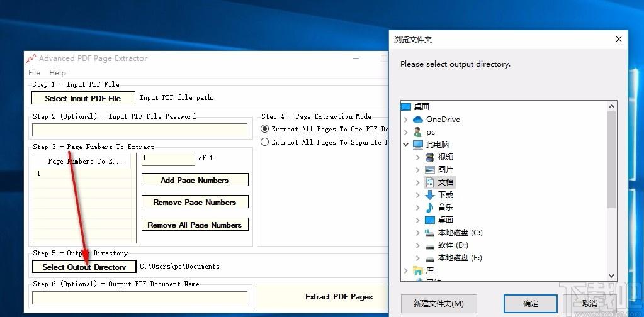Screen dimensions: 644x317
Task: Click folder tree scrollbar up arrow
Action: (x=611, y=107)
